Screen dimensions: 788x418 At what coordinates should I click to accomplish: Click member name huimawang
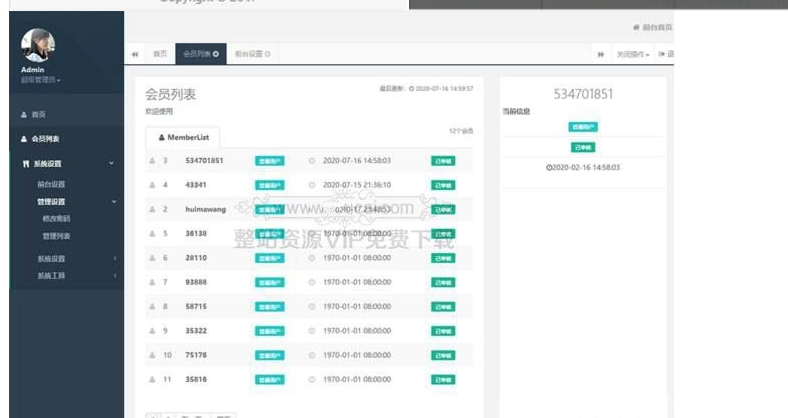(206, 209)
